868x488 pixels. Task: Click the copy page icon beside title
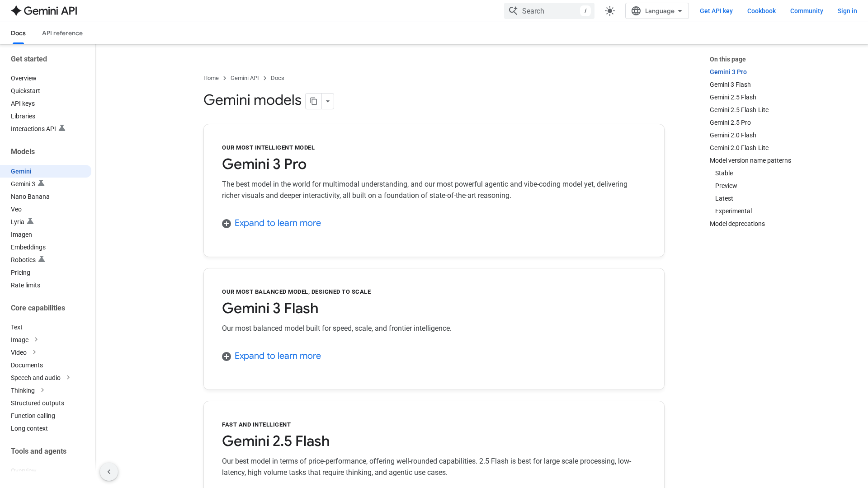point(313,101)
